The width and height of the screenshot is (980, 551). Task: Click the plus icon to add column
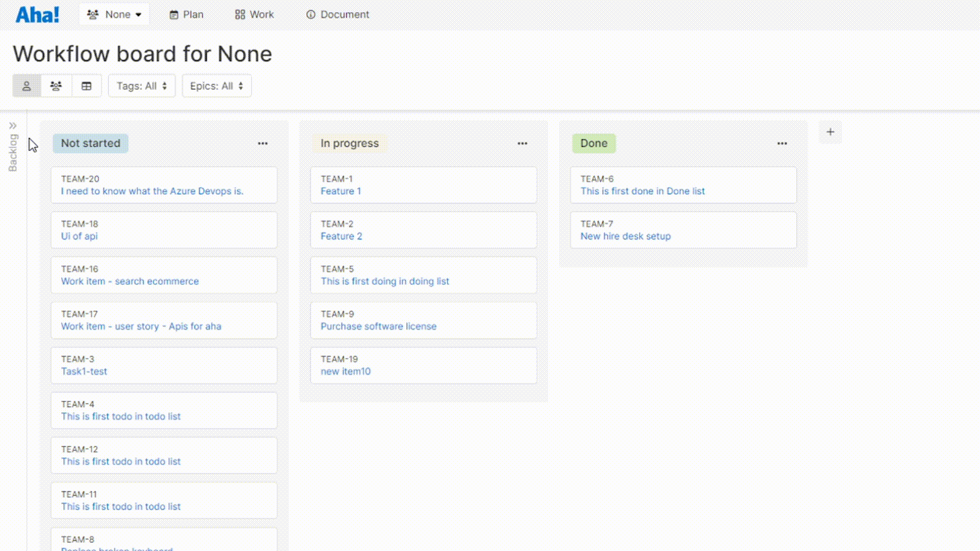point(830,132)
